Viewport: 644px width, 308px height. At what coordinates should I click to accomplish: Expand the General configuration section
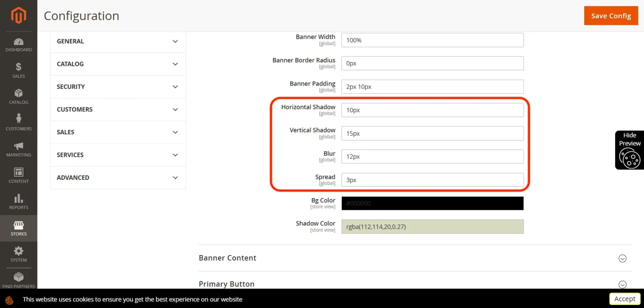click(x=118, y=41)
